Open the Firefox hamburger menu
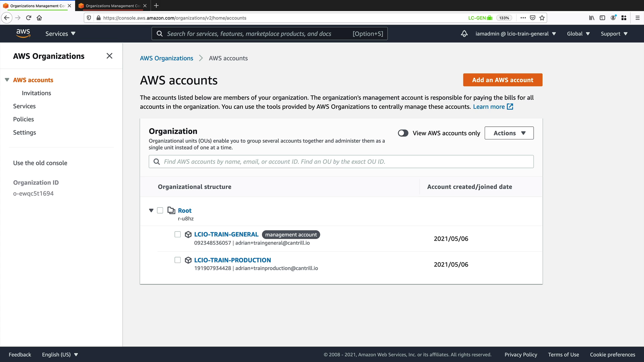Screen dimensions: 644x362 (x=638, y=18)
